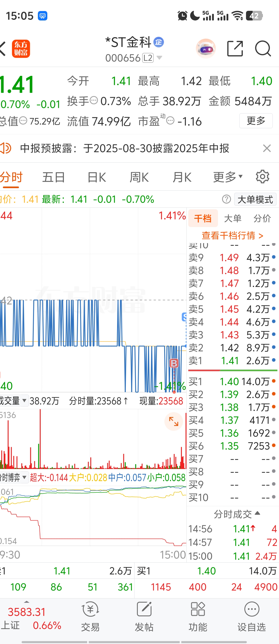Collapse the 分时成交 list arrow
This screenshot has height=644, width=279.
coord(257,513)
